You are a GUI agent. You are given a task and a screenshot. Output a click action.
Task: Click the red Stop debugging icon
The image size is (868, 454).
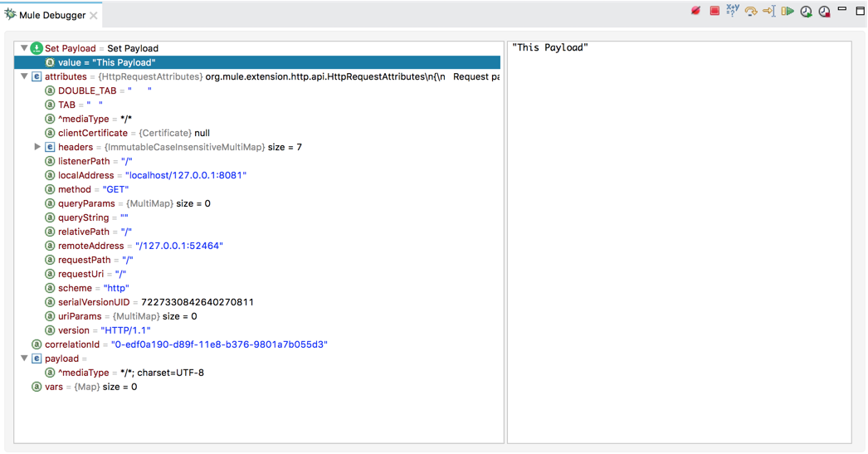click(714, 12)
